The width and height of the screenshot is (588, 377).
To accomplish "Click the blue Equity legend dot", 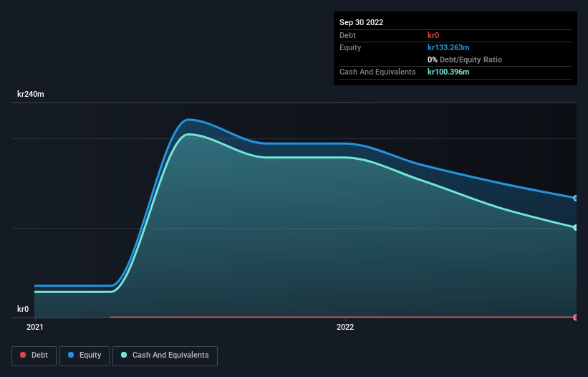I will coord(71,355).
